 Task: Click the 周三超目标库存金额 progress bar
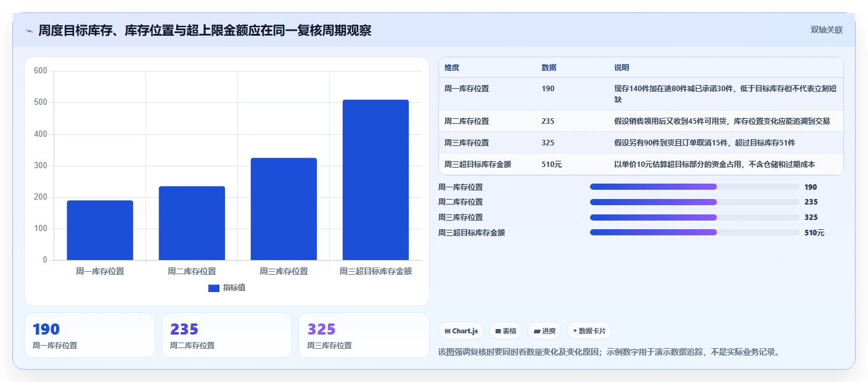click(x=694, y=232)
